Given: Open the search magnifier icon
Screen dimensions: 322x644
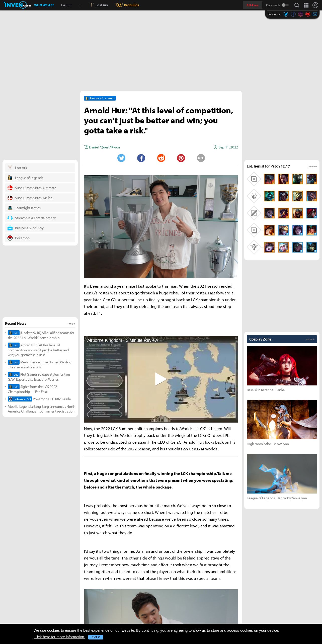Looking at the screenshot, I should coord(297,5).
